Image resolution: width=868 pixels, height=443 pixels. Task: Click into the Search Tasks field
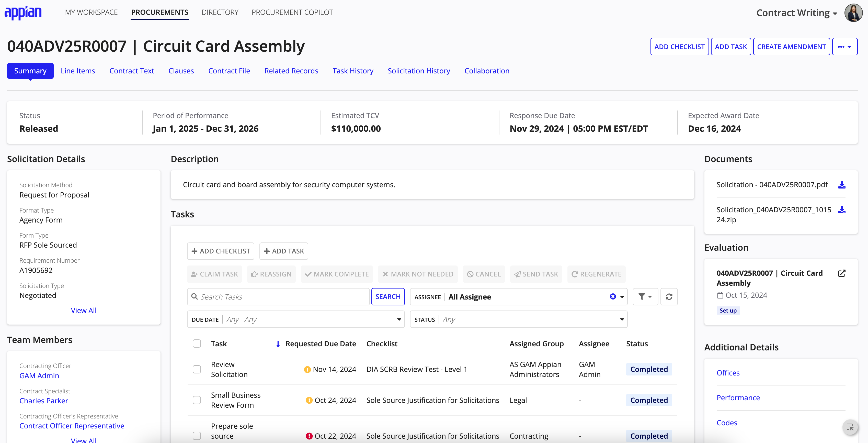[x=278, y=297]
